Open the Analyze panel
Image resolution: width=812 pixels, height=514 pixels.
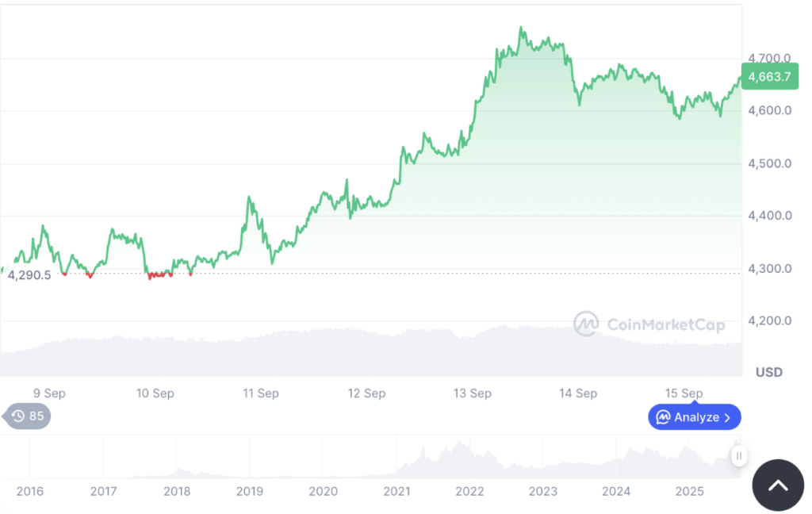tap(695, 417)
